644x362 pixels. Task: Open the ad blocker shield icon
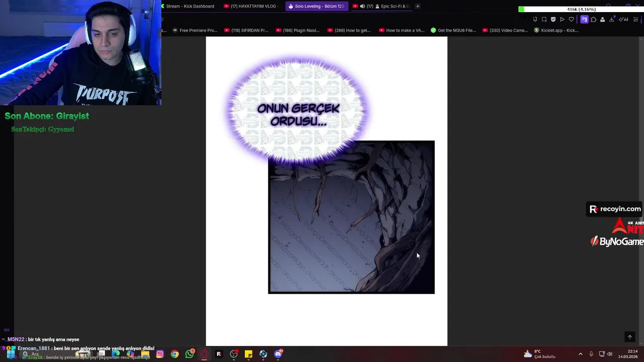pos(553,20)
